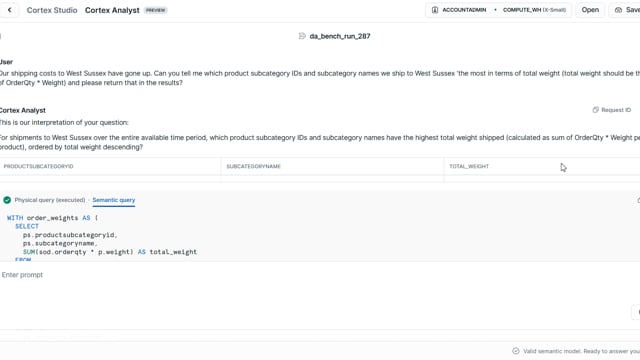Click the ACCOUNTADMIN role icon
Screen dimensions: 640x360
click(x=435, y=10)
